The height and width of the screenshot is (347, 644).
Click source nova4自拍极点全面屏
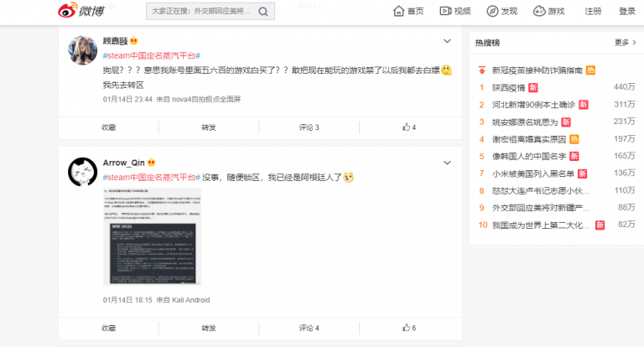click(206, 100)
